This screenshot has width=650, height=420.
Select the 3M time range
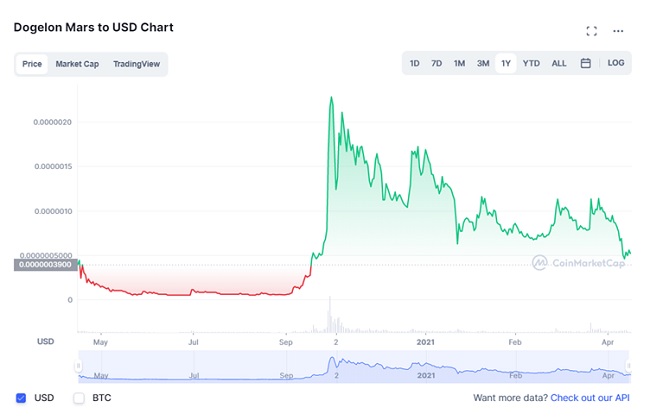(x=483, y=63)
